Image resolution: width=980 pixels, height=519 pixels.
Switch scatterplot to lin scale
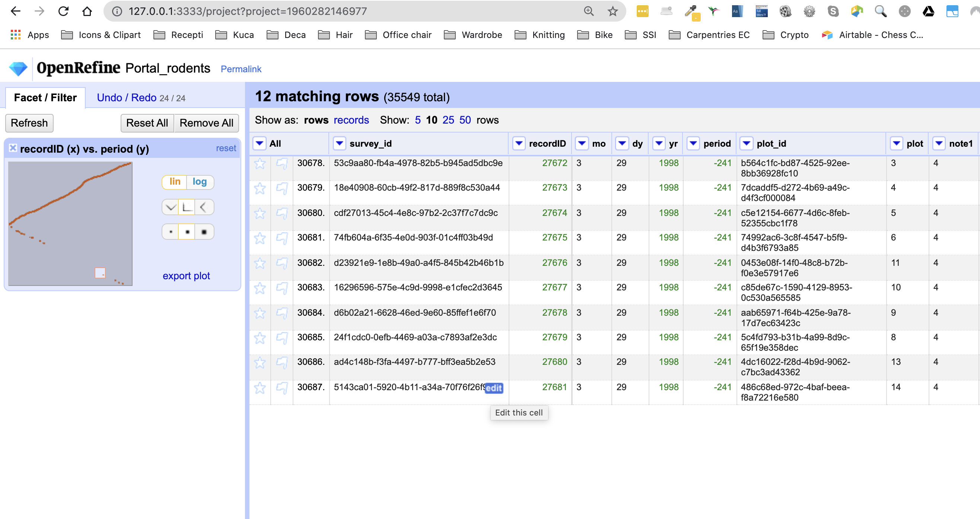click(x=175, y=182)
